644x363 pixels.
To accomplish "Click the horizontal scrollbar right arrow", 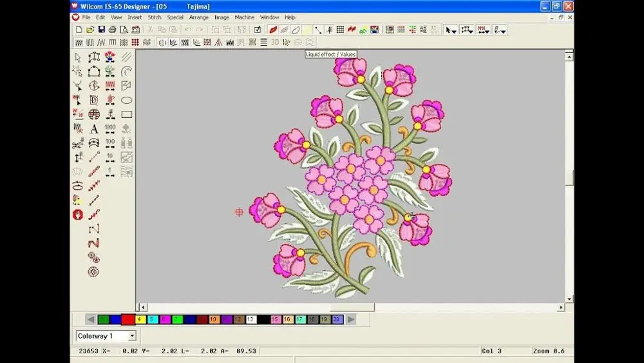I will point(561,307).
